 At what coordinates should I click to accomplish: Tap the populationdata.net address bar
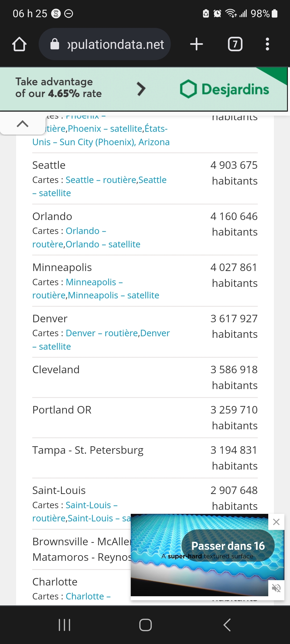(x=115, y=44)
